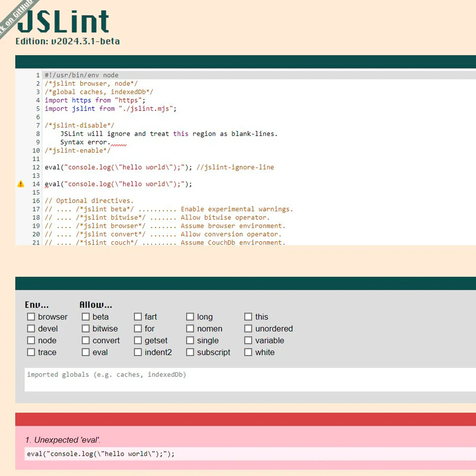Enable the subscript checkbox
The image size is (476, 476).
[190, 352]
